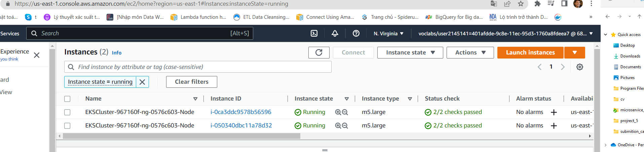Share this page from the address bar
This screenshot has width=644, height=152.
(x=507, y=4)
